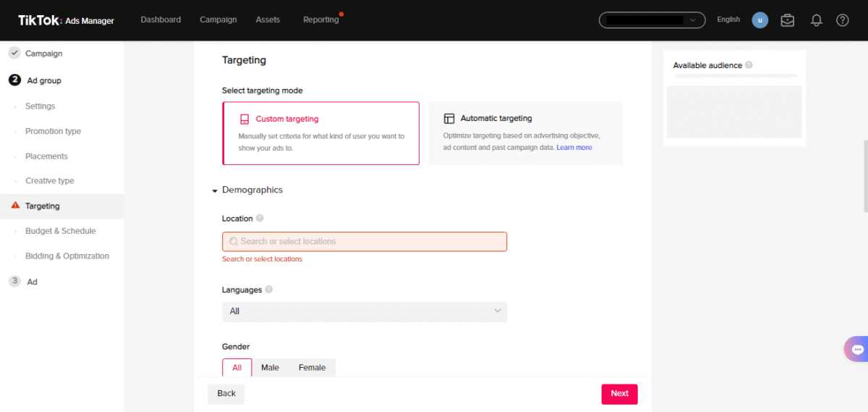Image resolution: width=868 pixels, height=412 pixels.
Task: Open the account selector dropdown
Action: [652, 20]
